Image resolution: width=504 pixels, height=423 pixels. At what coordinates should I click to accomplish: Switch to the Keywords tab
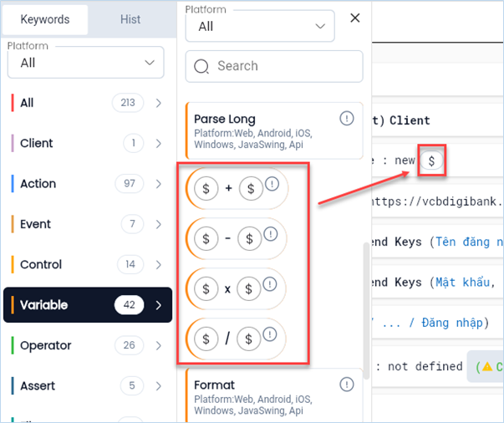45,19
